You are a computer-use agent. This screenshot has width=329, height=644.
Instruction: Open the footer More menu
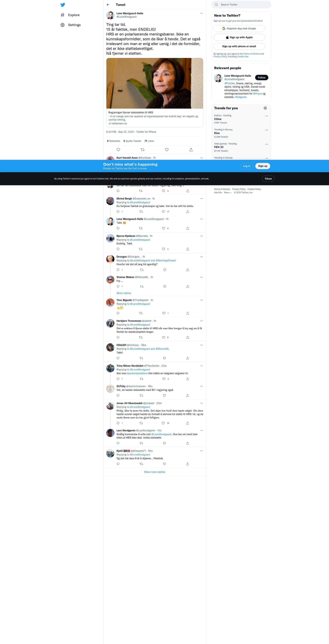228,193
